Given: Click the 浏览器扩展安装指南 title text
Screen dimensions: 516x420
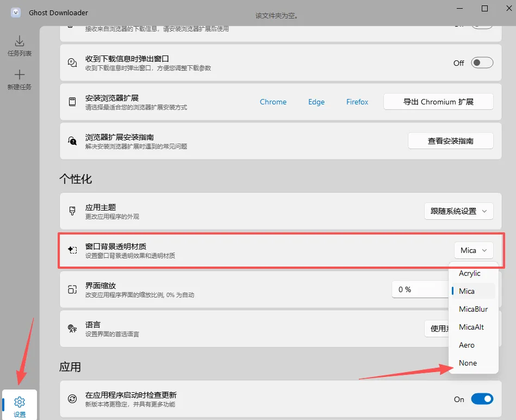Looking at the screenshot, I should click(x=120, y=137).
